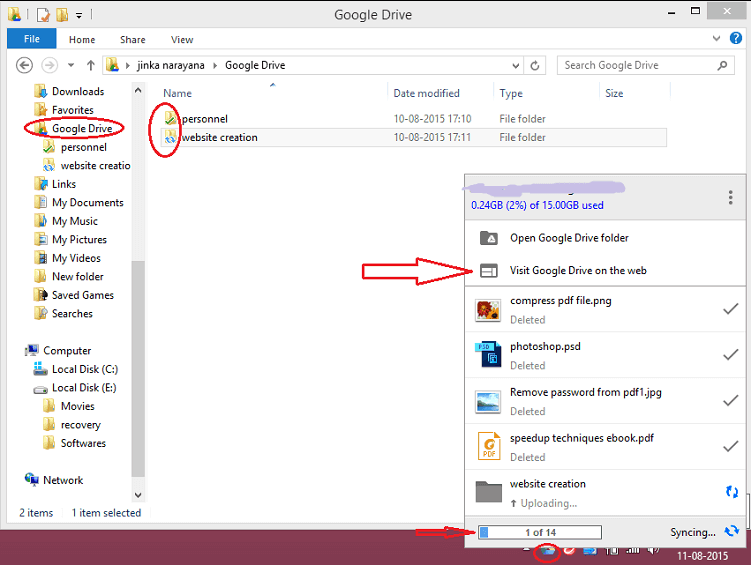Click the Properties quick access icon
This screenshot has height=565, width=751.
click(x=43, y=15)
